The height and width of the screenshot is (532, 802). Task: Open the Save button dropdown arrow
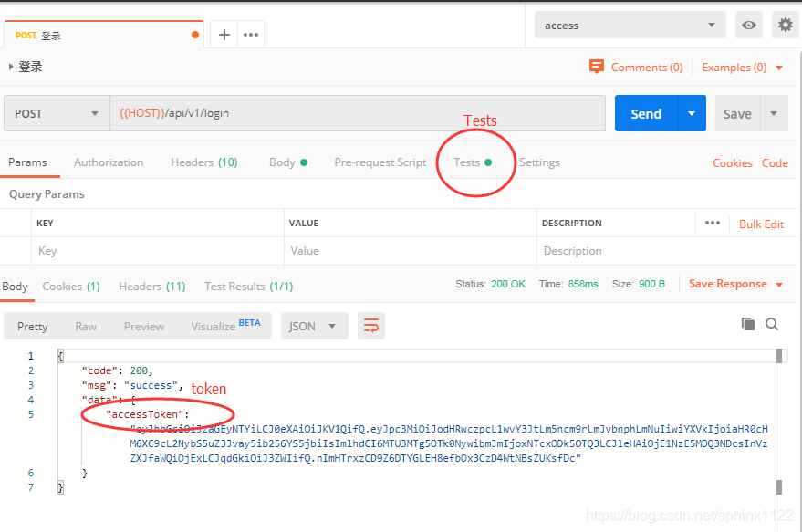point(774,113)
